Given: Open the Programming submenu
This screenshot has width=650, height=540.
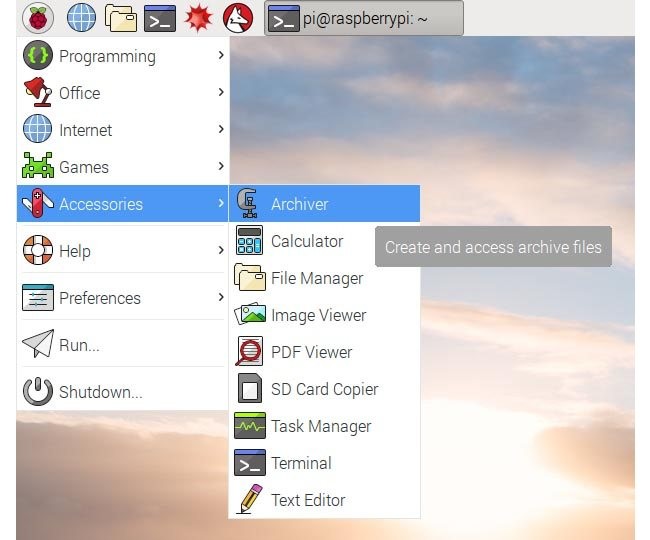Looking at the screenshot, I should [123, 56].
